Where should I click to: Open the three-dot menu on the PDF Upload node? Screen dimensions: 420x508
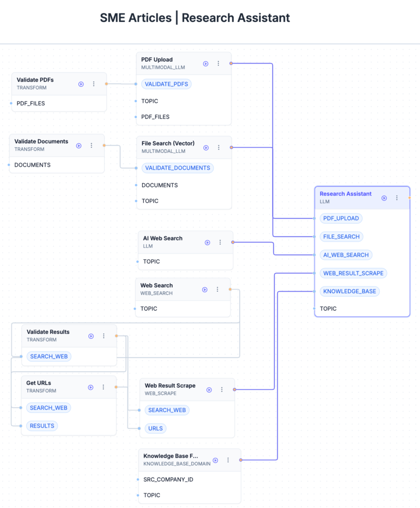click(x=218, y=63)
